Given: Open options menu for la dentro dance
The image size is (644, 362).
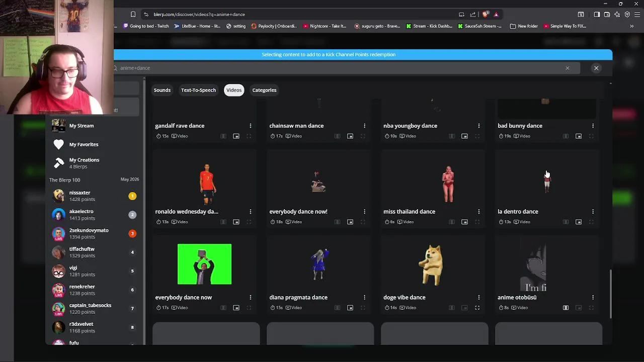Looking at the screenshot, I should click(593, 212).
